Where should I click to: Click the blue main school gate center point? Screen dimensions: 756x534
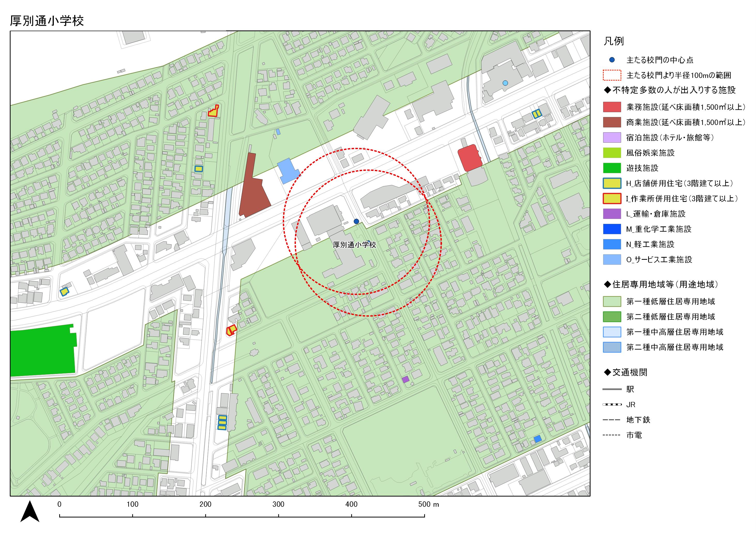pyautogui.click(x=356, y=222)
